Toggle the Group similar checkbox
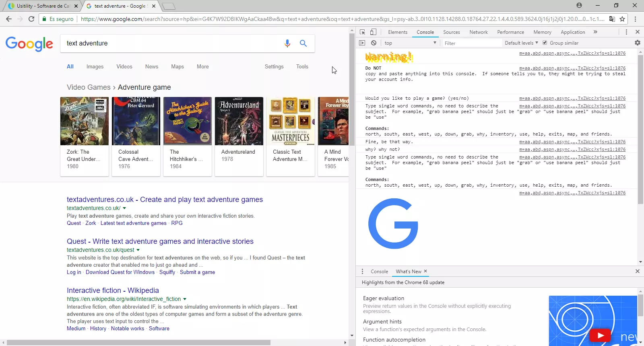The height and width of the screenshot is (346, 644). click(545, 43)
